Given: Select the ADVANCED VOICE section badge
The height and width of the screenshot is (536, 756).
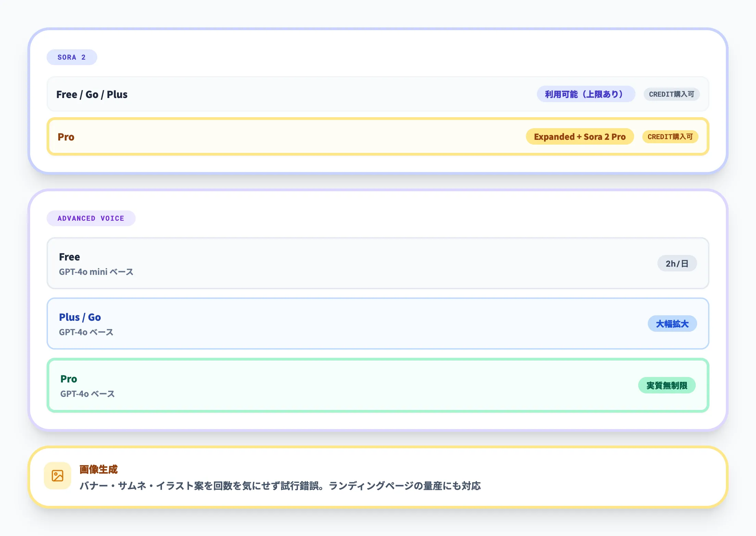Looking at the screenshot, I should (91, 218).
